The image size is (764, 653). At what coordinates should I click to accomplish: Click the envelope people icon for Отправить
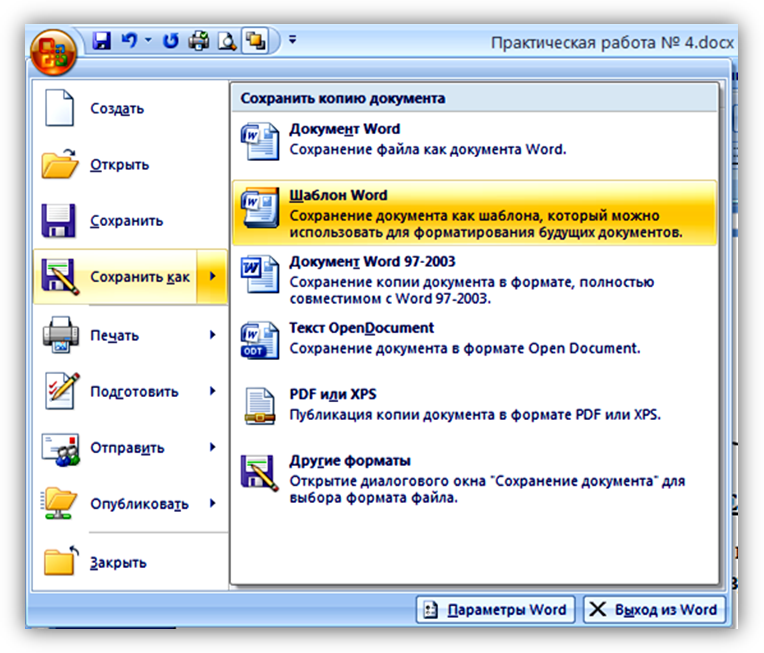pos(60,449)
